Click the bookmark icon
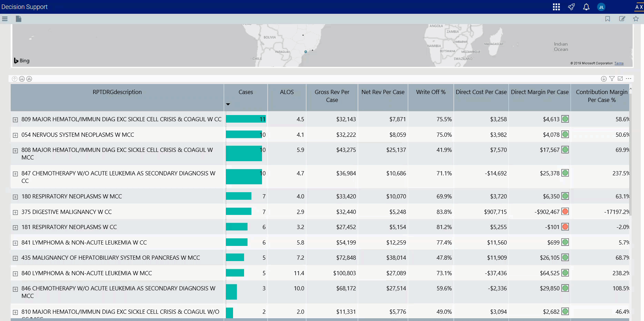This screenshot has height=321, width=644. [607, 19]
